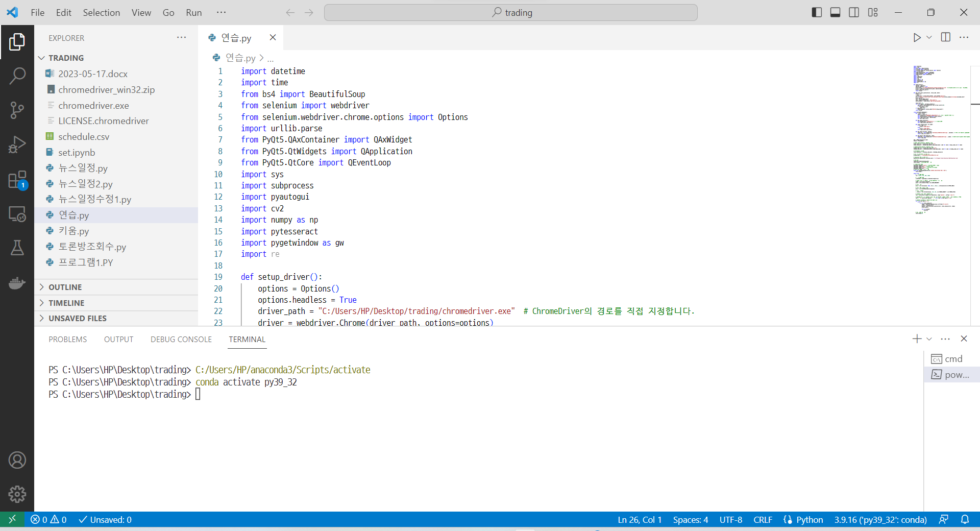Open the Extensions view
The image size is (980, 531).
17,180
